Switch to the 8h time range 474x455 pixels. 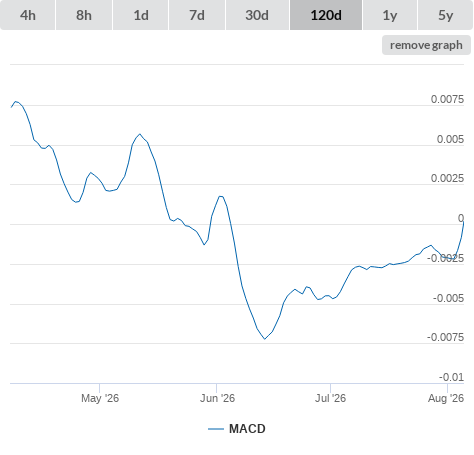pos(84,15)
